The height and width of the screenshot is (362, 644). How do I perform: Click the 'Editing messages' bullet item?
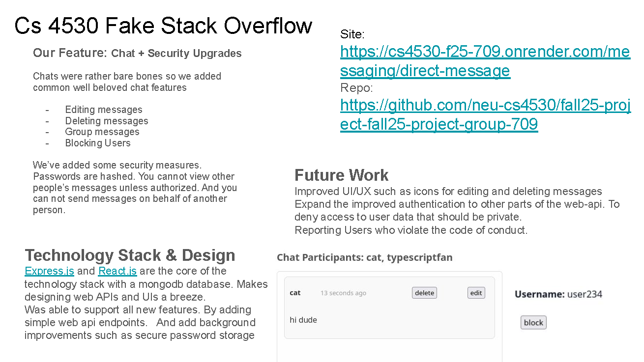tap(104, 110)
